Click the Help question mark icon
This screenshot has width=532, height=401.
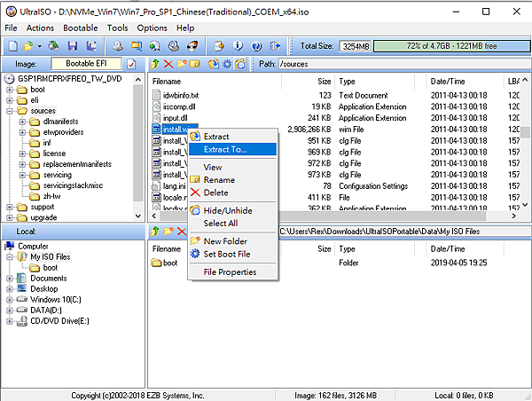pyautogui.click(x=256, y=46)
